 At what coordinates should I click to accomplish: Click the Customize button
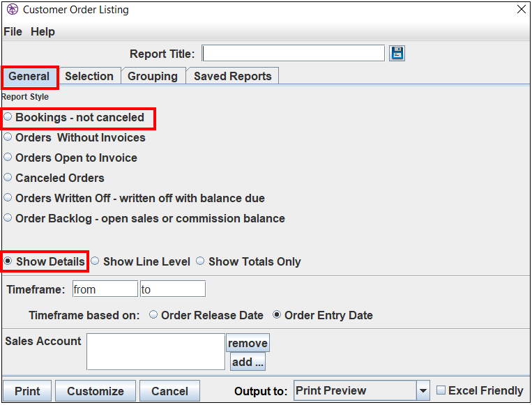click(96, 391)
